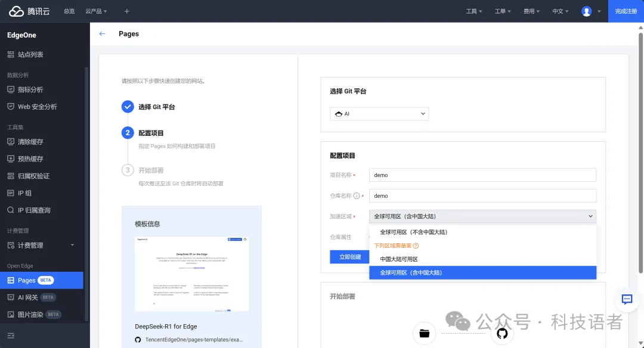
Task: Click the 仓库名称 demo input field
Action: point(482,195)
